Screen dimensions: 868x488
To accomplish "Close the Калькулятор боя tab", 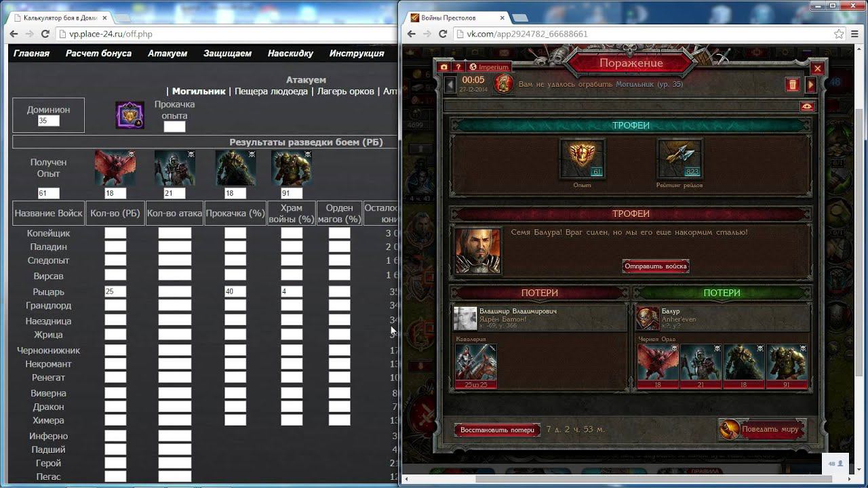I will (103, 18).
